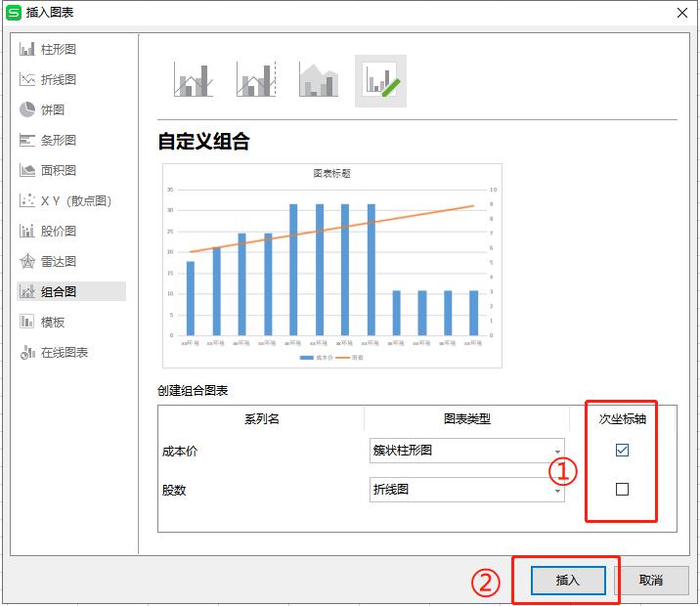
Task: Select the first combo chart subtype icon
Action: tap(194, 80)
